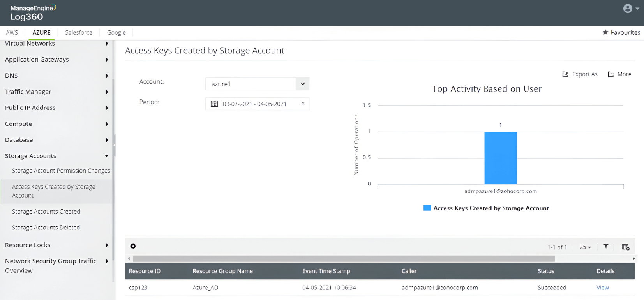
Task: Click the View details link
Action: tap(602, 288)
